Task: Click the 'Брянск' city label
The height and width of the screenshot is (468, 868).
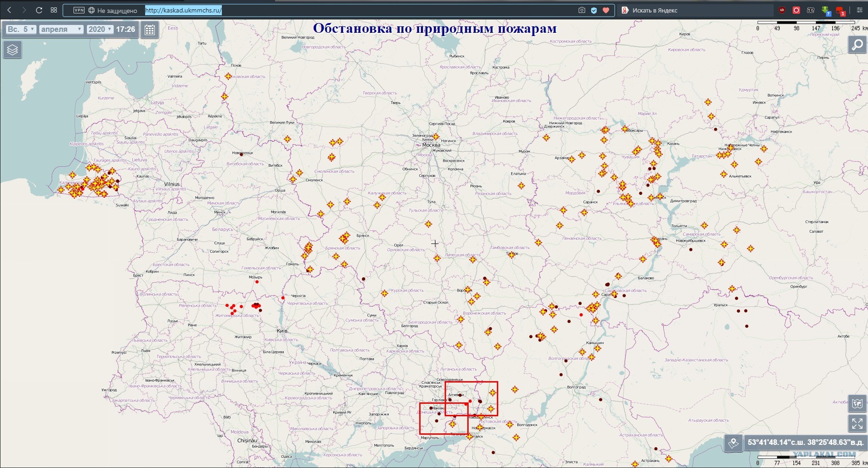Action: [363, 236]
